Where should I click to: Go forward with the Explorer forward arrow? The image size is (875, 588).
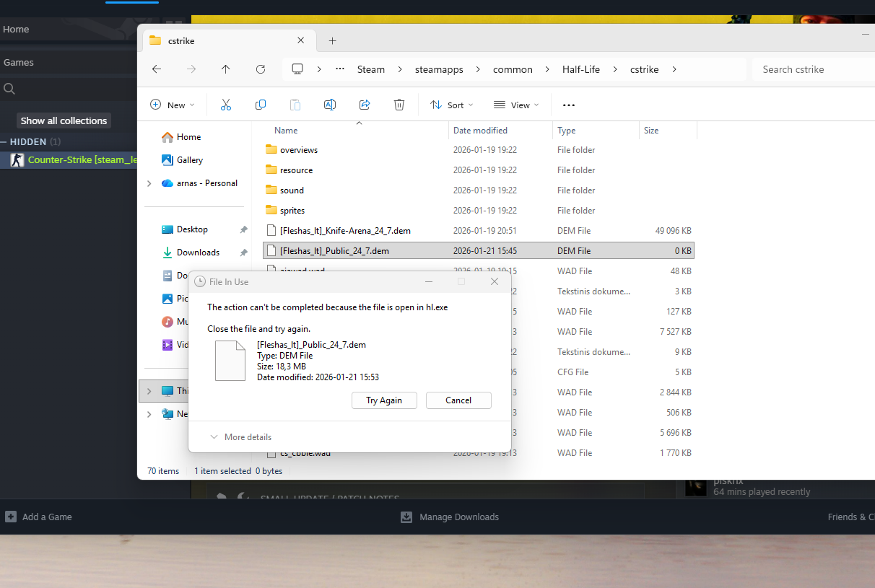191,69
